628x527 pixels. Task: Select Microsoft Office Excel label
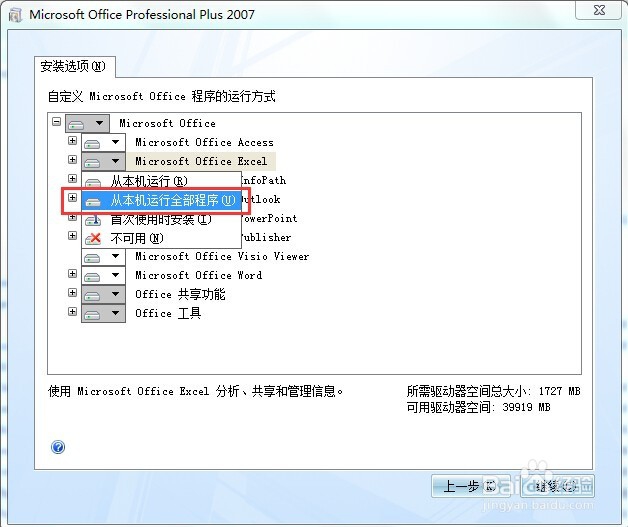tap(201, 161)
